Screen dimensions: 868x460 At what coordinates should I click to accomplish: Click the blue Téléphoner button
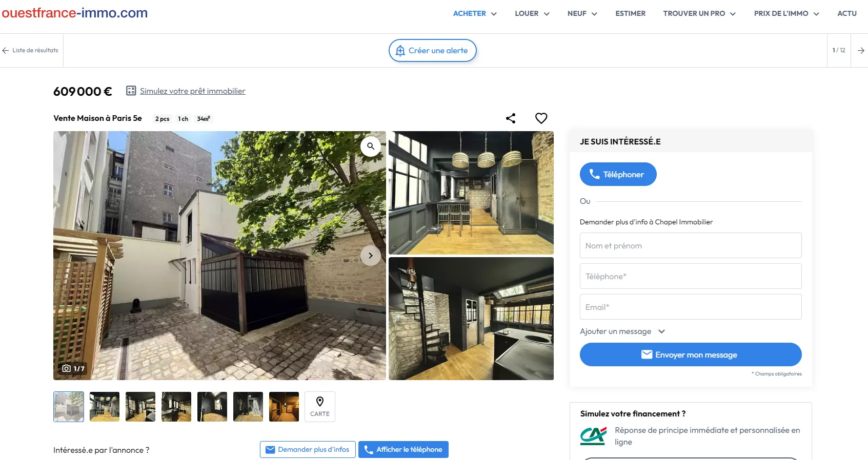point(618,174)
